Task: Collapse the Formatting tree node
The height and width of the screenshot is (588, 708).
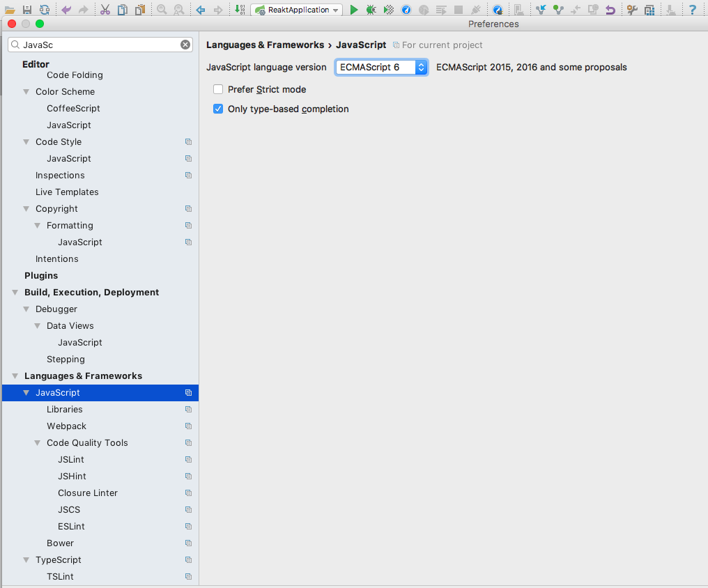Action: (38, 225)
